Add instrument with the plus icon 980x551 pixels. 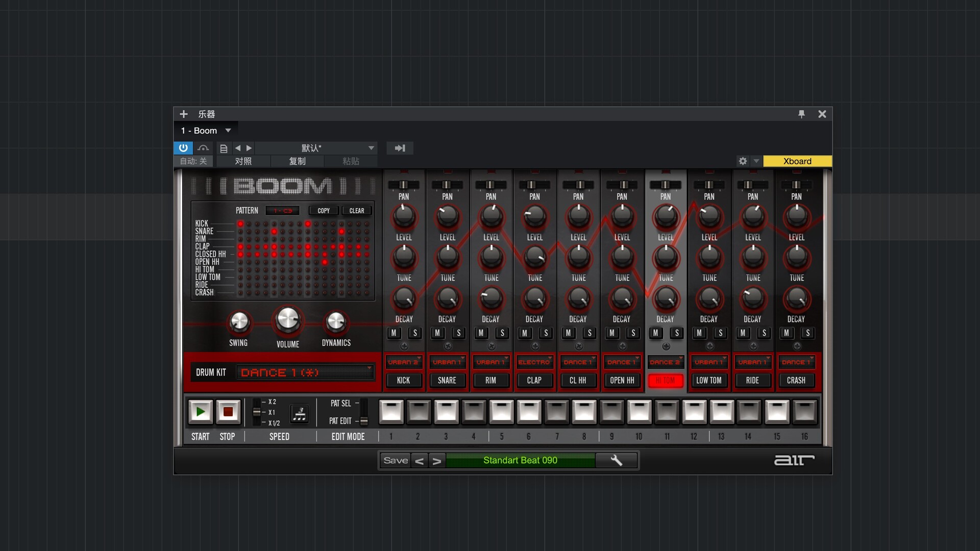point(184,114)
